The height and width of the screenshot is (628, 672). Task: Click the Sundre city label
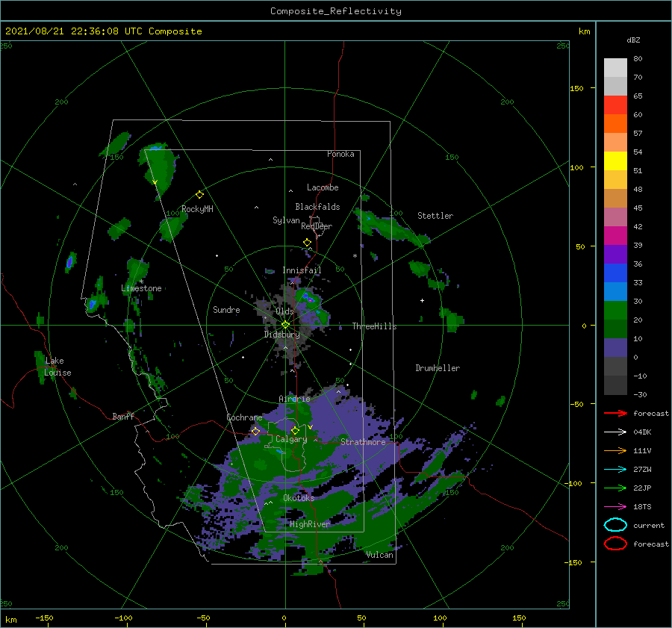(x=226, y=309)
